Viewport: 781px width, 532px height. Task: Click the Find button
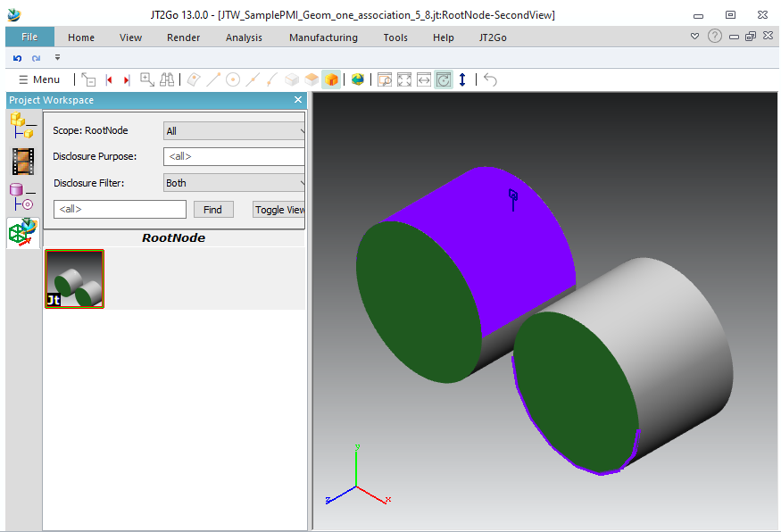(213, 210)
